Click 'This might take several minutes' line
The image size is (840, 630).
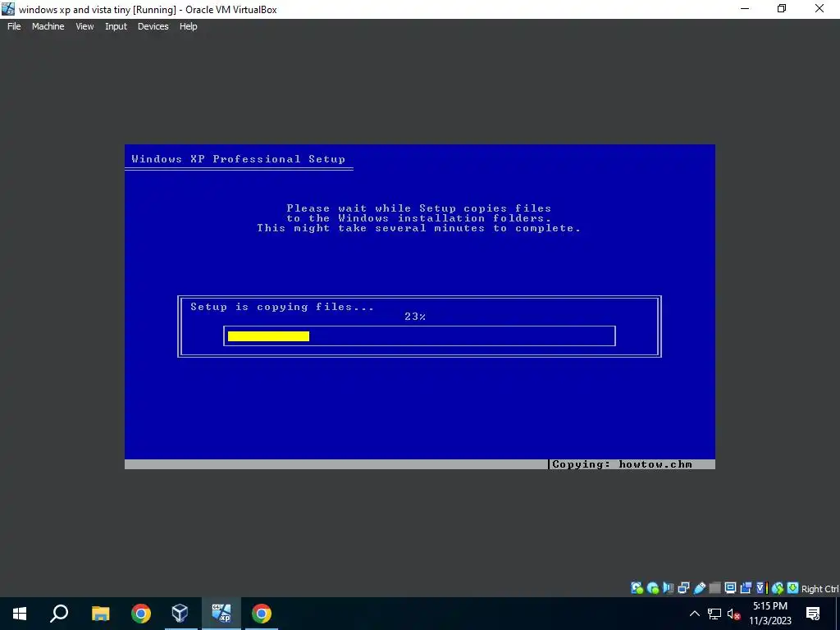419,228
